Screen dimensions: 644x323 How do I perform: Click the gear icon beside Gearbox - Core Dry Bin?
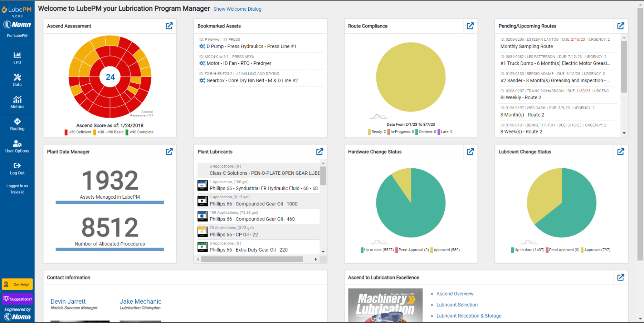[202, 80]
